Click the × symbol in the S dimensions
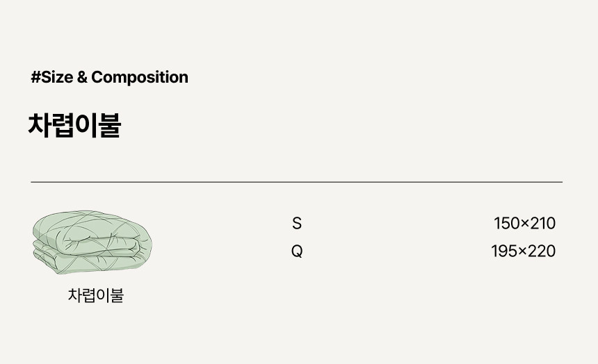Image resolution: width=598 pixels, height=364 pixels. [525, 224]
